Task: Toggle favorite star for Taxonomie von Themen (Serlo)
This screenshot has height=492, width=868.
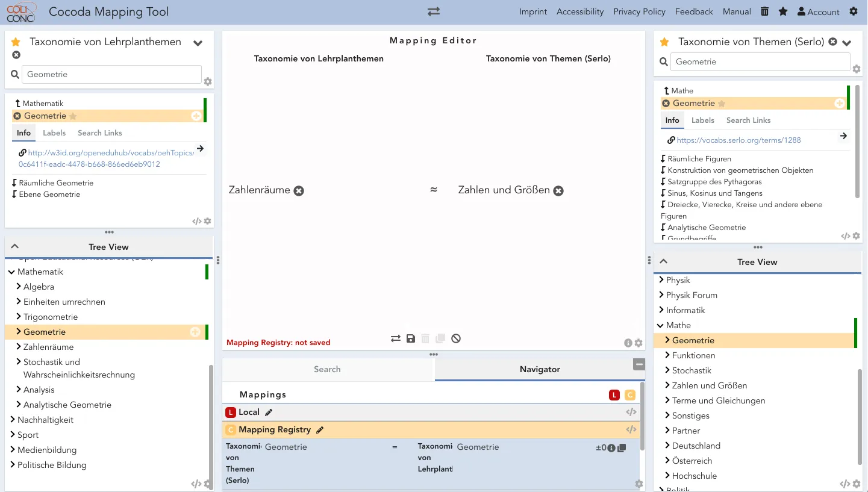Action: pos(664,42)
